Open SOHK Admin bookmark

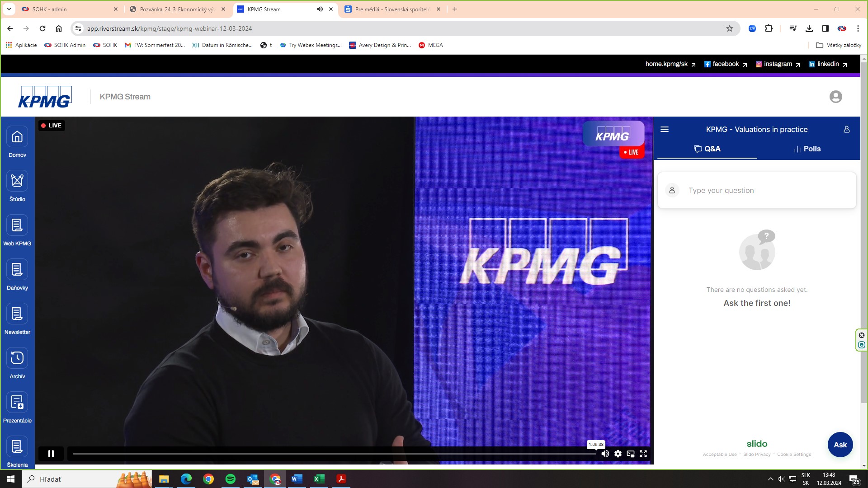click(x=65, y=45)
